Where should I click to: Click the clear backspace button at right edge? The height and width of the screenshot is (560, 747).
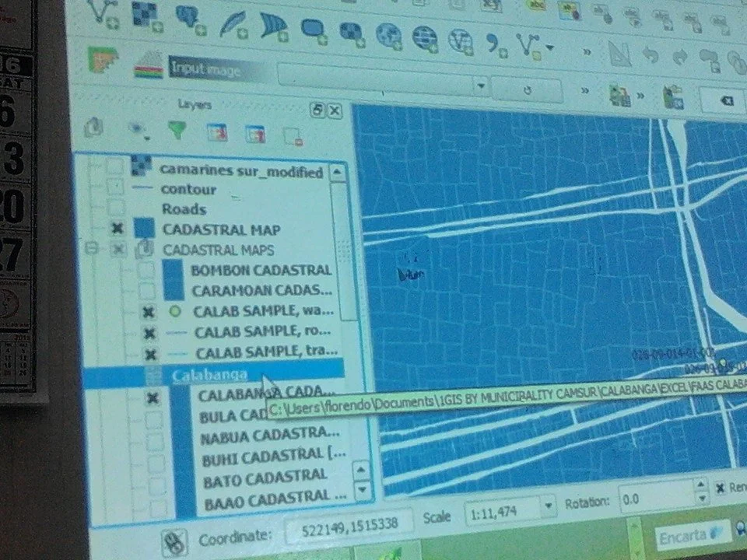726,100
